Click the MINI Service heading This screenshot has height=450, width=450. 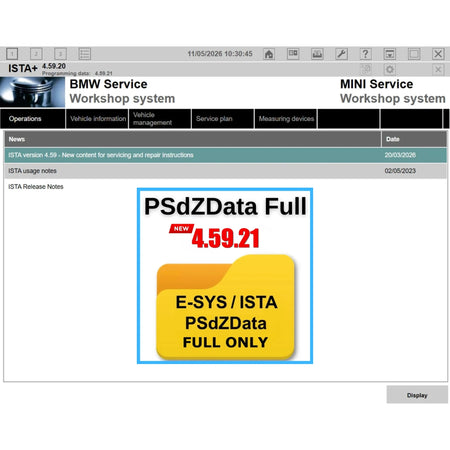[x=376, y=84]
